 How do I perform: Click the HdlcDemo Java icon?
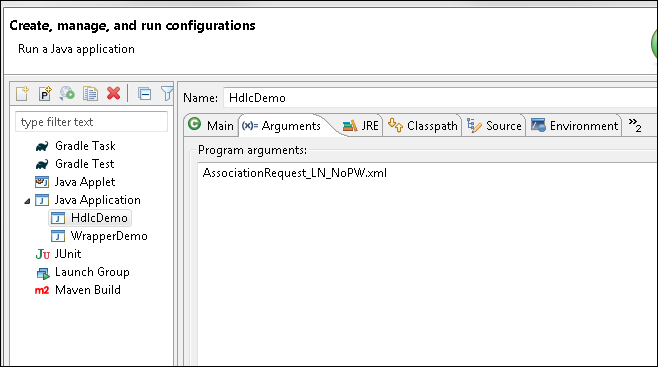pyautogui.click(x=58, y=219)
